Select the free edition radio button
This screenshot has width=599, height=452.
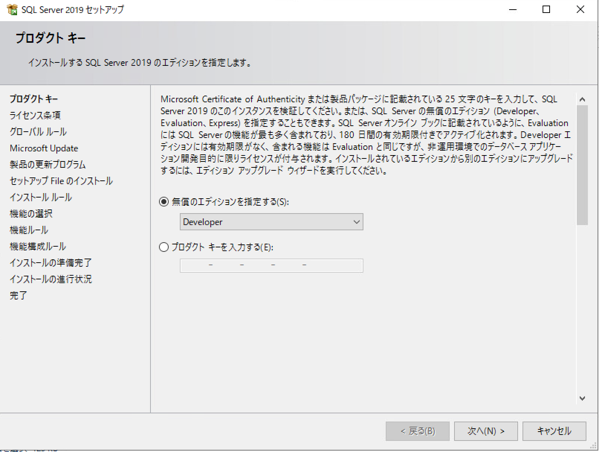click(x=164, y=202)
